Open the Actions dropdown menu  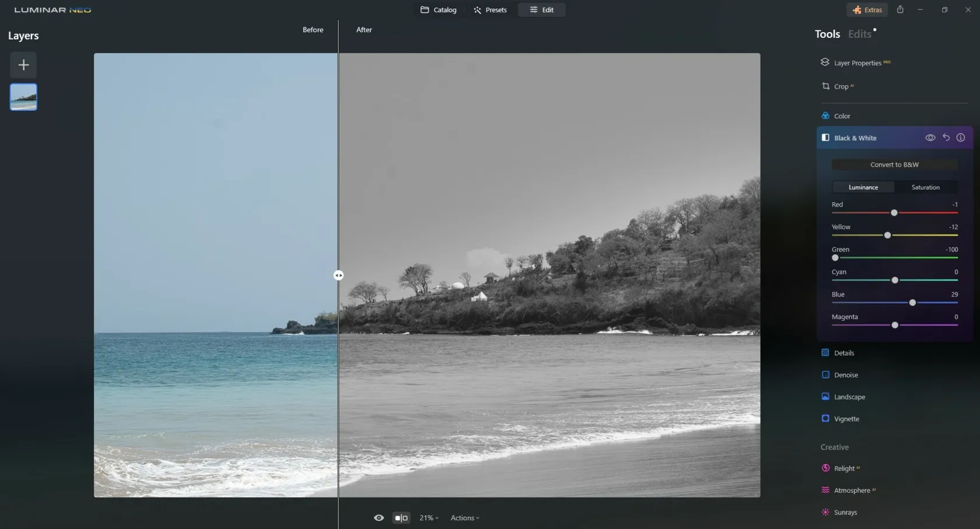coord(465,518)
